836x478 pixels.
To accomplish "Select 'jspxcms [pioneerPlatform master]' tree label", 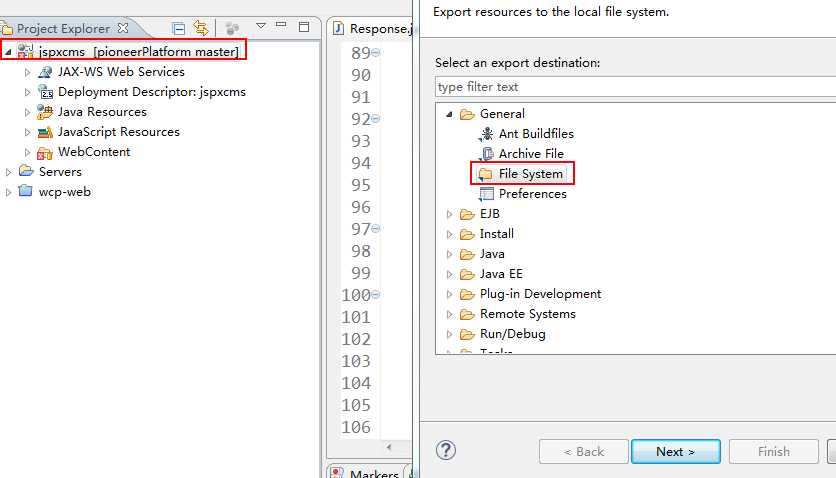I will [139, 52].
